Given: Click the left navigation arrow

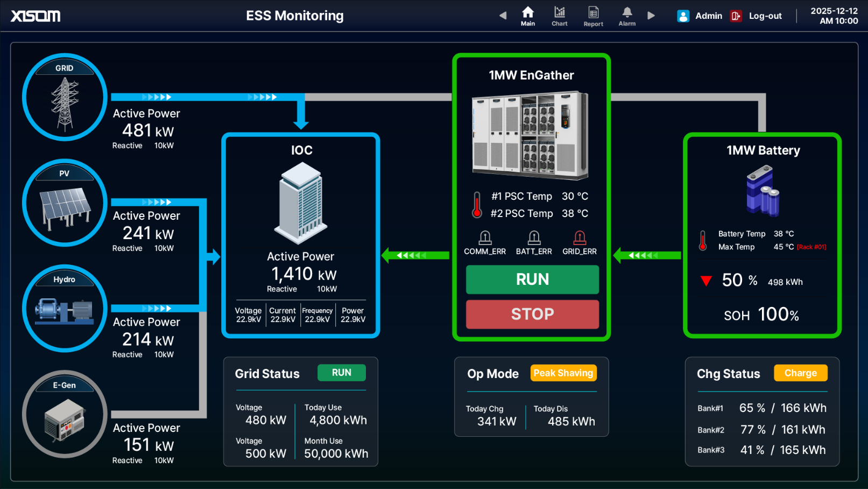Looking at the screenshot, I should point(503,16).
